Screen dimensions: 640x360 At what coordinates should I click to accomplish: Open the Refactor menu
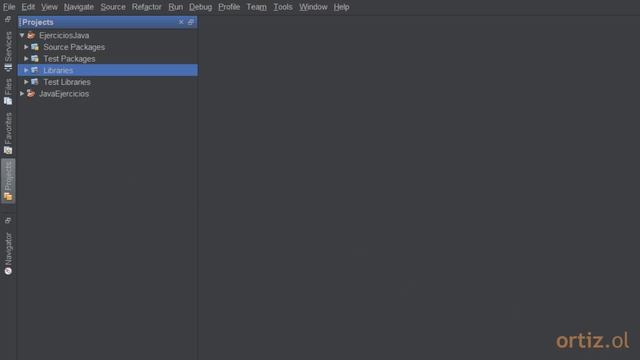(147, 7)
